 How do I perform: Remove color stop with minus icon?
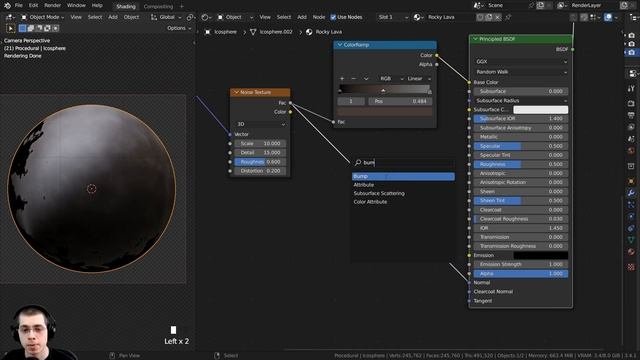point(353,78)
